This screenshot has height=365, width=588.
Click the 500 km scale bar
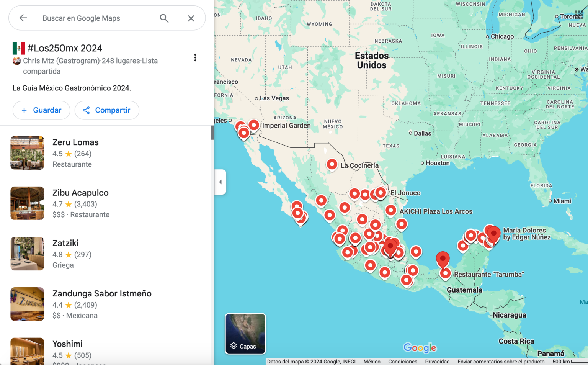[x=570, y=362]
